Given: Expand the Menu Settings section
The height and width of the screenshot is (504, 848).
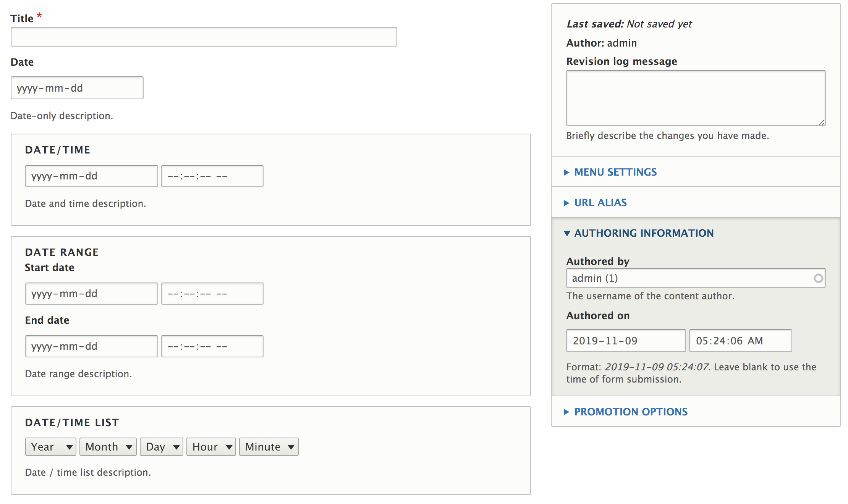Looking at the screenshot, I should click(615, 172).
